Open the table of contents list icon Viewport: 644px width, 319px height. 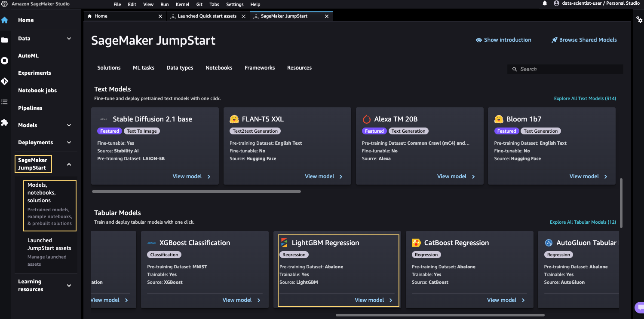pos(5,102)
